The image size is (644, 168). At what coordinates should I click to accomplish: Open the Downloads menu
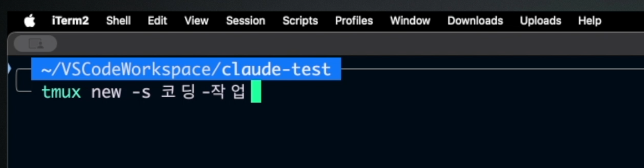coord(475,21)
